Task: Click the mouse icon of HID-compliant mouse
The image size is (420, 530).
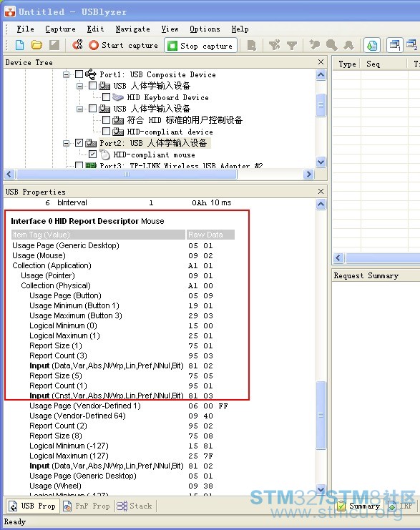Action: point(105,154)
